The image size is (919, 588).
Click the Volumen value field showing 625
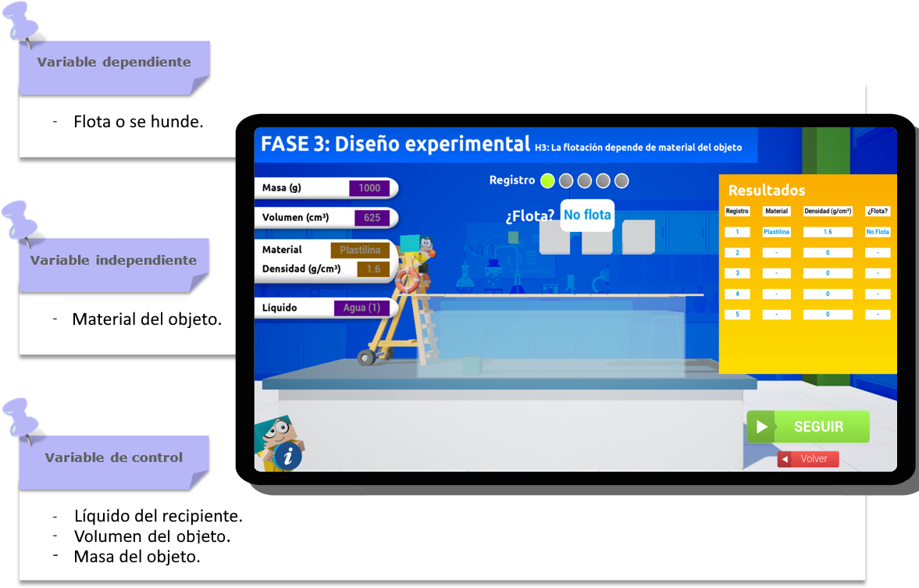point(372,218)
